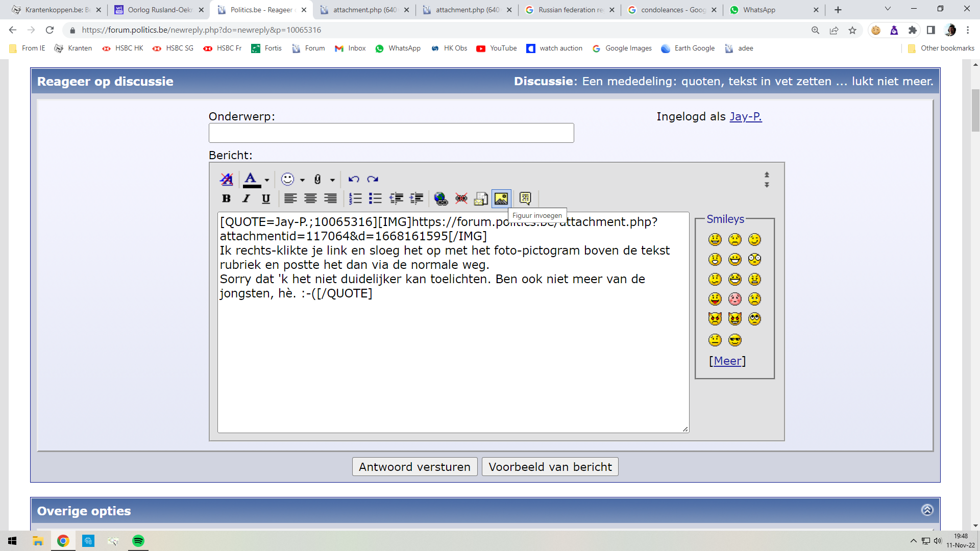Open the attachment paperclip dropdown arrow
The image size is (980, 551).
(x=332, y=180)
